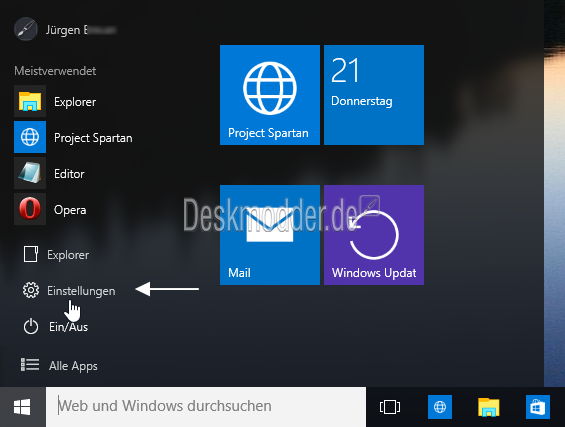
Task: Click the Windows Start button
Action: point(22,407)
